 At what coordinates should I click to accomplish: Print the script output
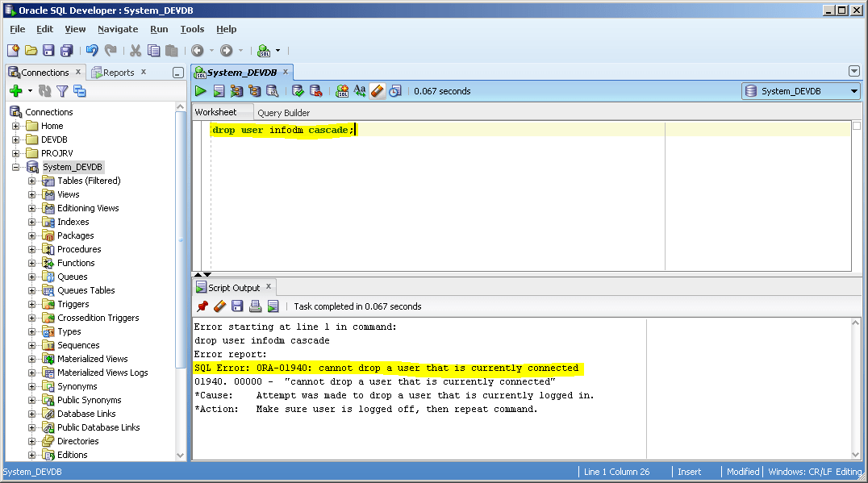coord(254,306)
